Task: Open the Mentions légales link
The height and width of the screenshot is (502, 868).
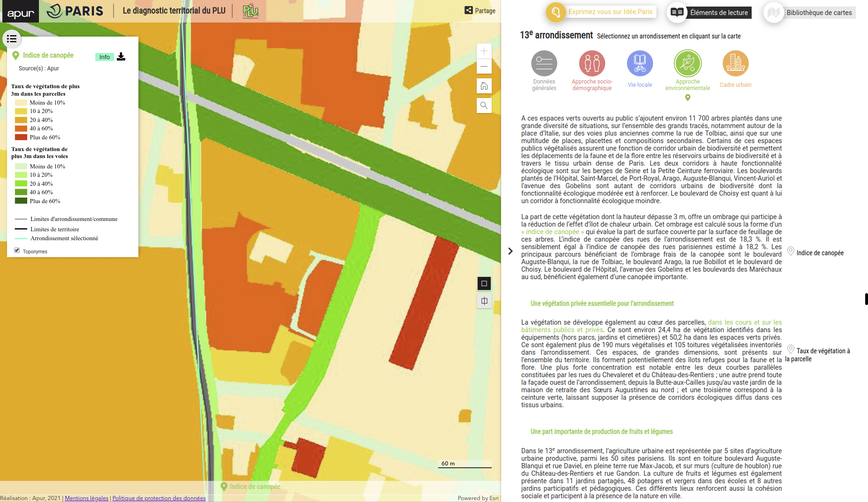Action: pyautogui.click(x=86, y=498)
